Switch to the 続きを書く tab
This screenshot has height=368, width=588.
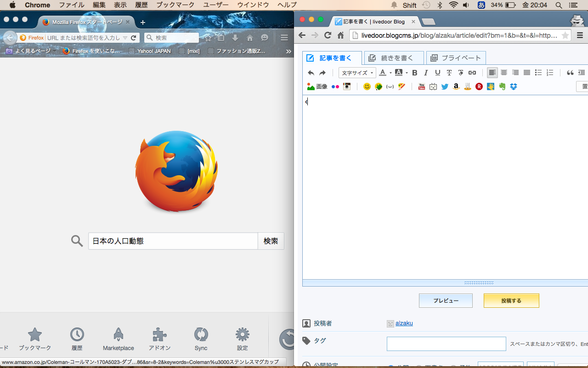(394, 58)
